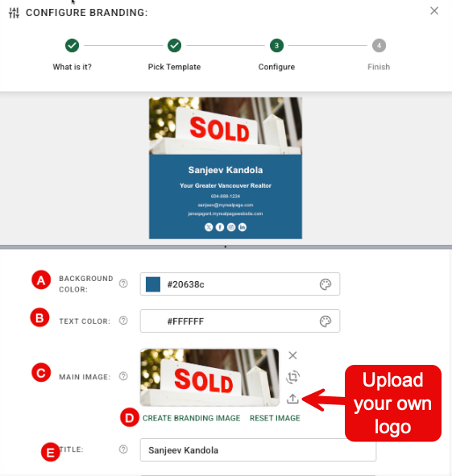Open help tooltip for Title field
Viewport: 452px width, 476px height.
click(x=123, y=449)
